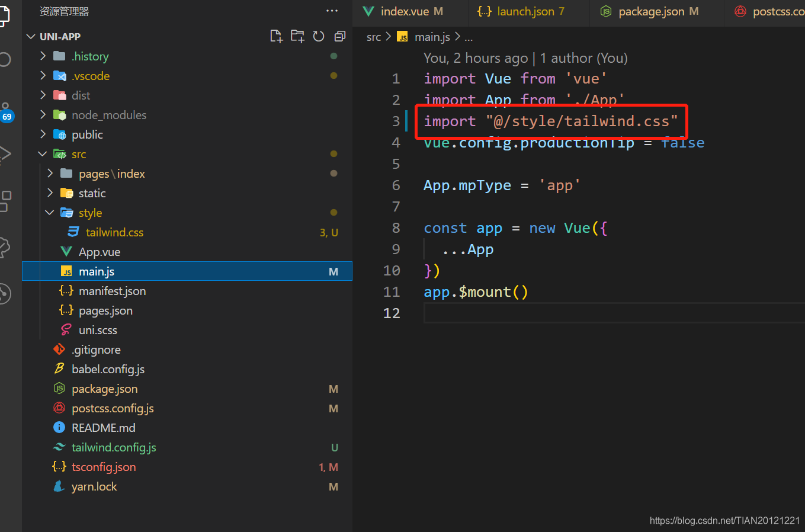Image resolution: width=805 pixels, height=532 pixels.
Task: Switch to the launch.json tab
Action: click(527, 11)
